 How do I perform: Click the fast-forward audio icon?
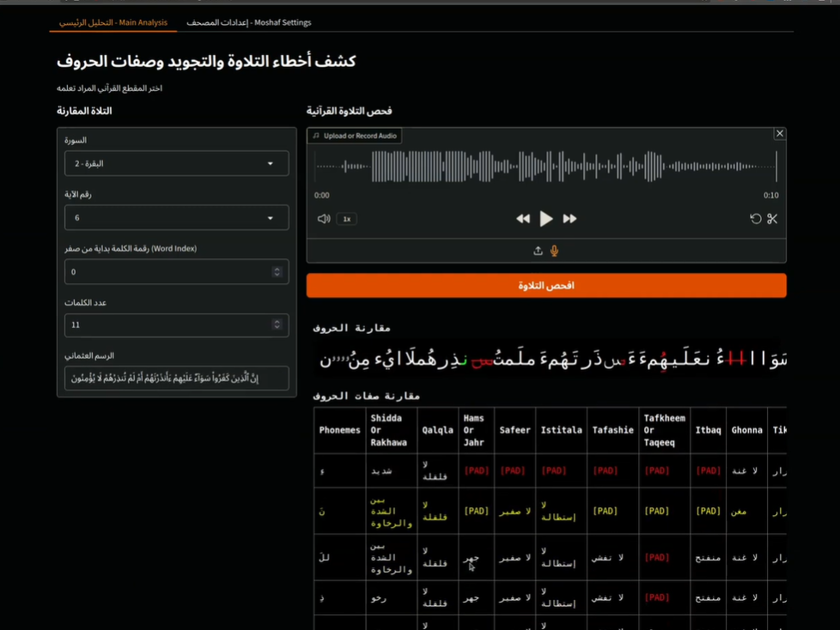(x=569, y=219)
